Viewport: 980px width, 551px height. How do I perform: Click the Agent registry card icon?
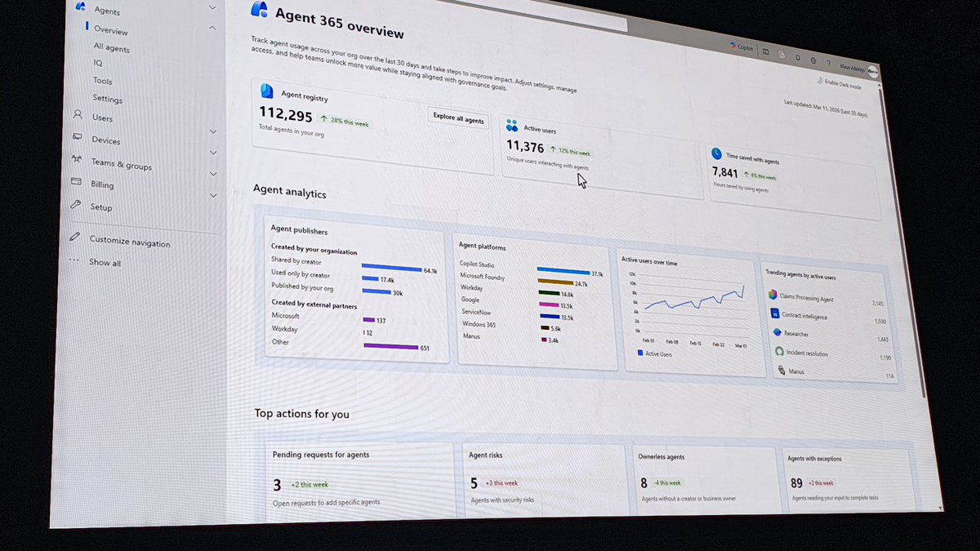coord(266,91)
